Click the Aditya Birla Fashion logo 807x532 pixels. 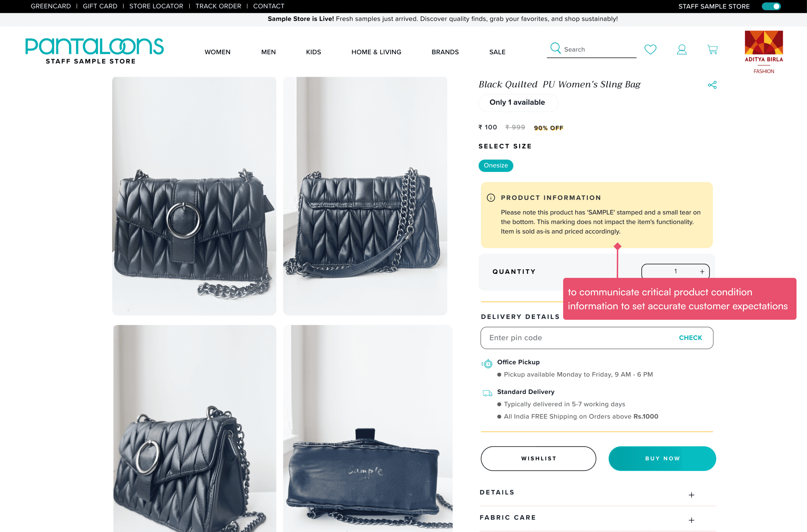[763, 52]
